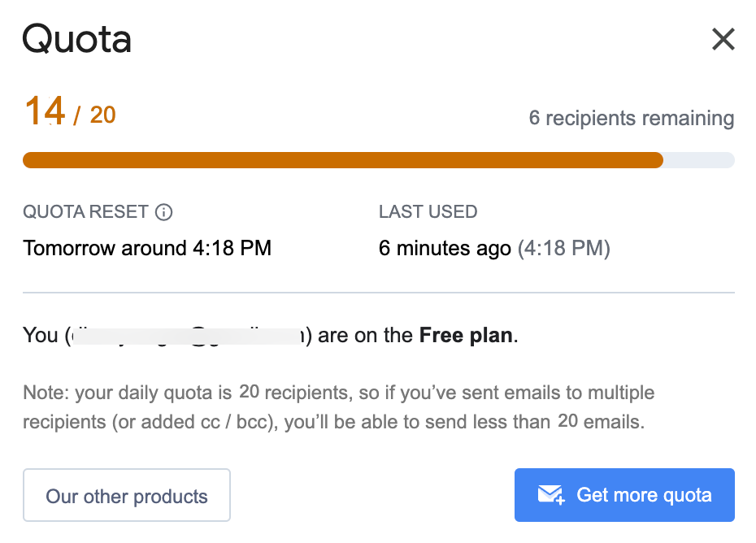The height and width of the screenshot is (543, 756).
Task: Click the unfilled gray end of the quota bar
Action: click(x=699, y=160)
